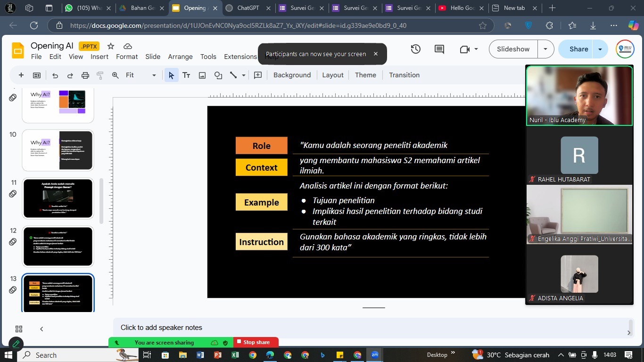The width and height of the screenshot is (644, 362).
Task: Open the Insert menu
Action: (x=99, y=57)
